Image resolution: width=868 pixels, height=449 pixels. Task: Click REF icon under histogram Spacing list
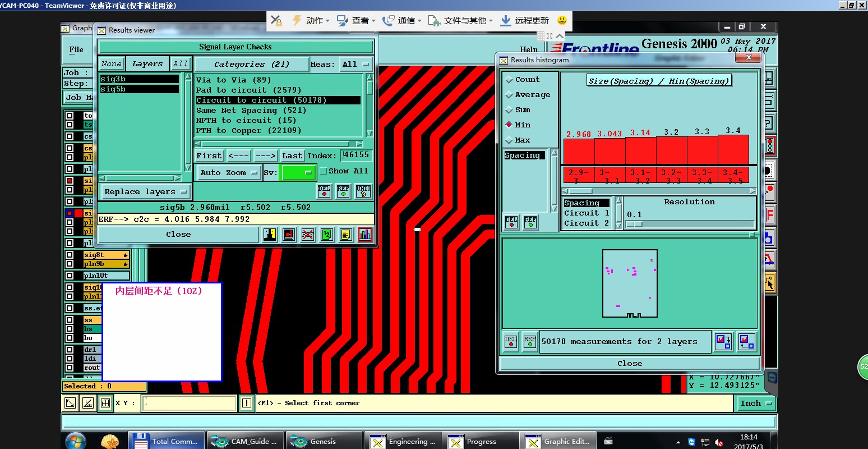point(530,222)
